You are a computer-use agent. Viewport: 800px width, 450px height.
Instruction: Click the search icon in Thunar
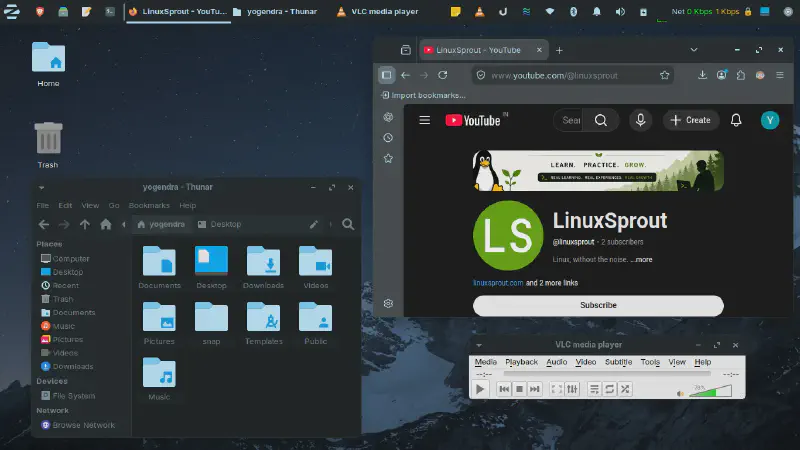[348, 224]
